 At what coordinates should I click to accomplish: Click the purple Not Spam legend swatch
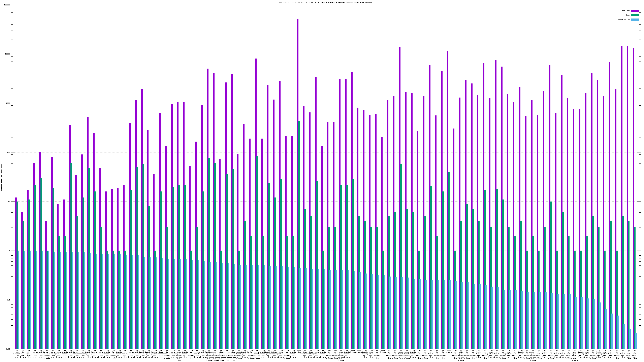coord(635,11)
